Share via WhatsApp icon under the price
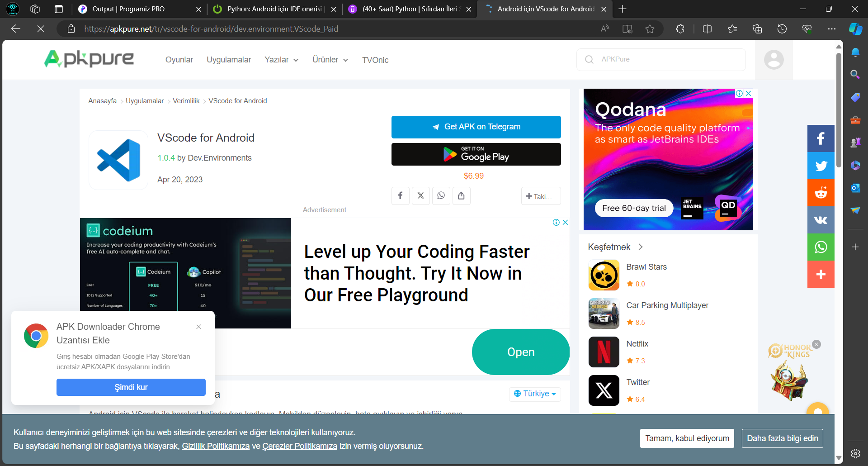 pos(441,195)
